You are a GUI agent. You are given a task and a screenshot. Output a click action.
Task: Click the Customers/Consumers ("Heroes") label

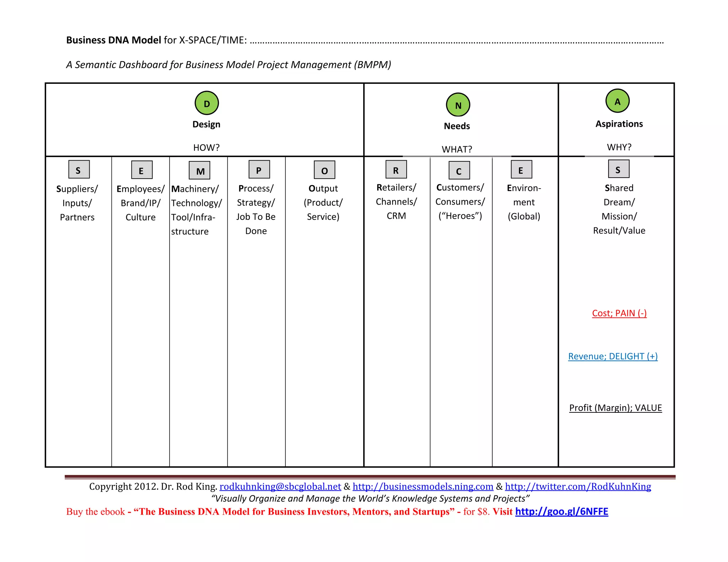(460, 201)
